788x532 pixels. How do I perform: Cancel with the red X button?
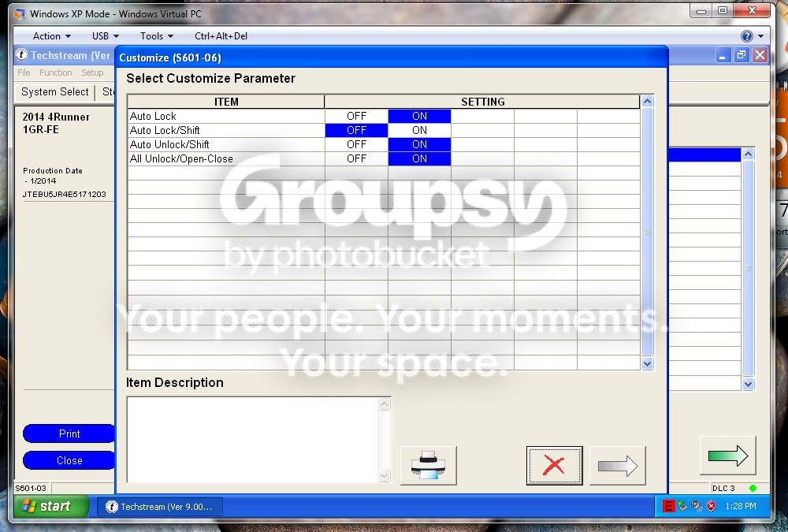point(554,466)
